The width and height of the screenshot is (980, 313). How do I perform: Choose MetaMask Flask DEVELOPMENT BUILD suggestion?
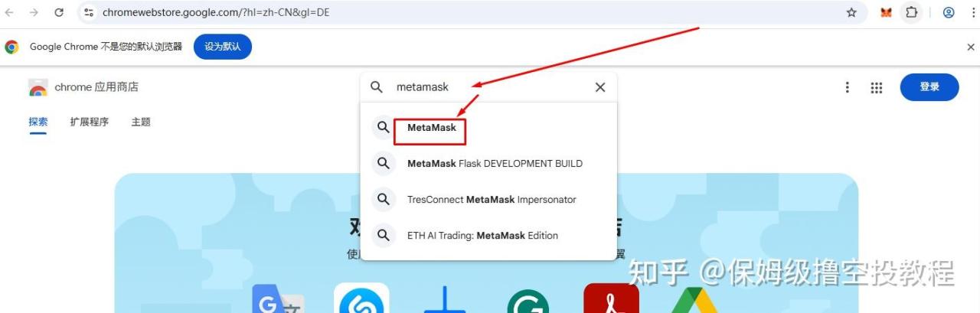pyautogui.click(x=488, y=163)
